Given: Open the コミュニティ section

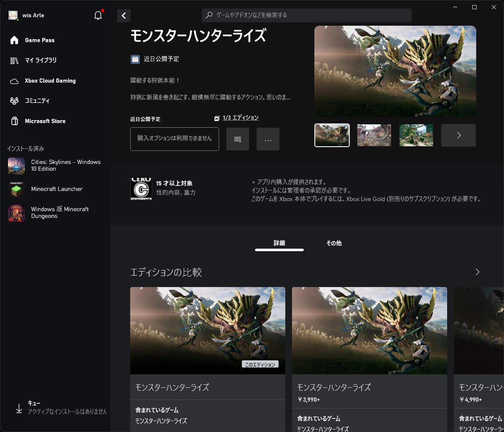Looking at the screenshot, I should [x=38, y=101].
